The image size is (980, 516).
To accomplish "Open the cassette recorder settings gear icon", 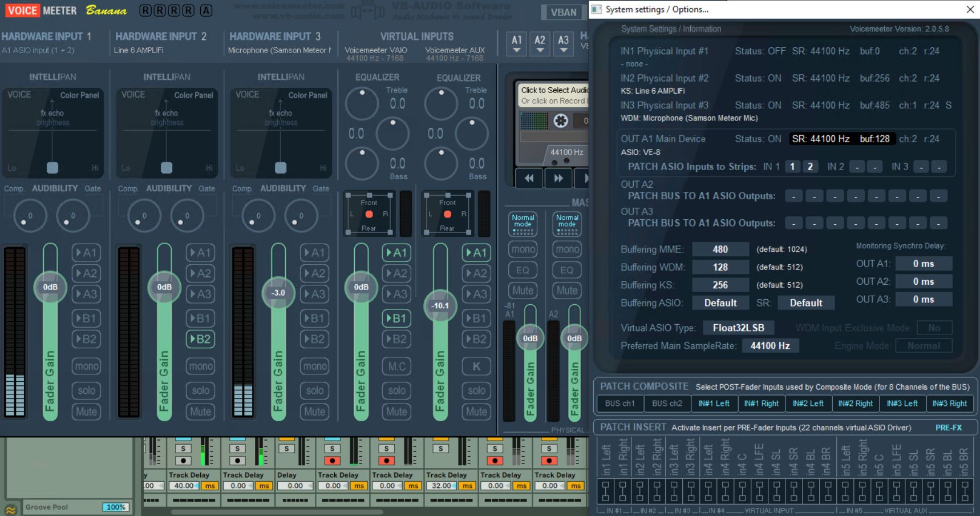I will [561, 120].
